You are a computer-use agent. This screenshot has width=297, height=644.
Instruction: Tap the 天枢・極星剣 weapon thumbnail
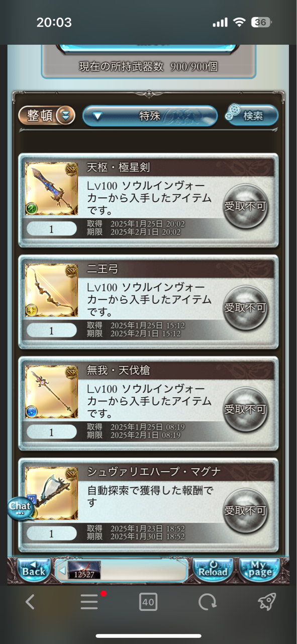point(51,189)
